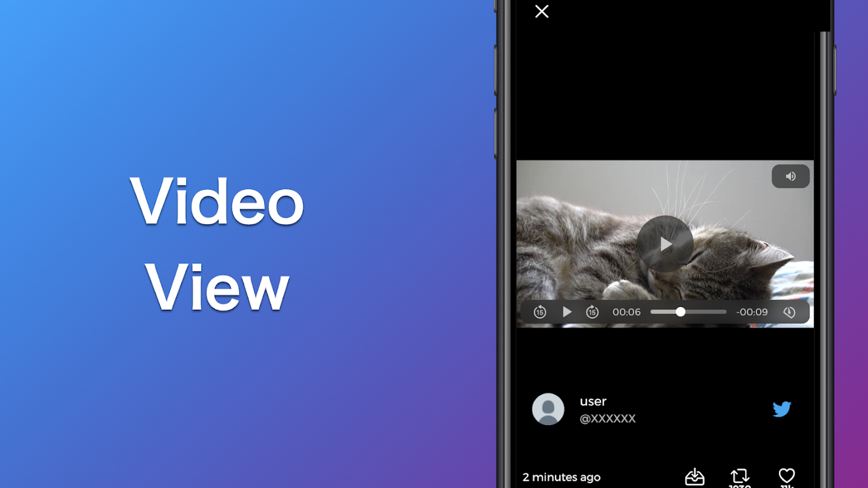The image size is (868, 488).
Task: Rewind the video 15 seconds
Action: (540, 312)
